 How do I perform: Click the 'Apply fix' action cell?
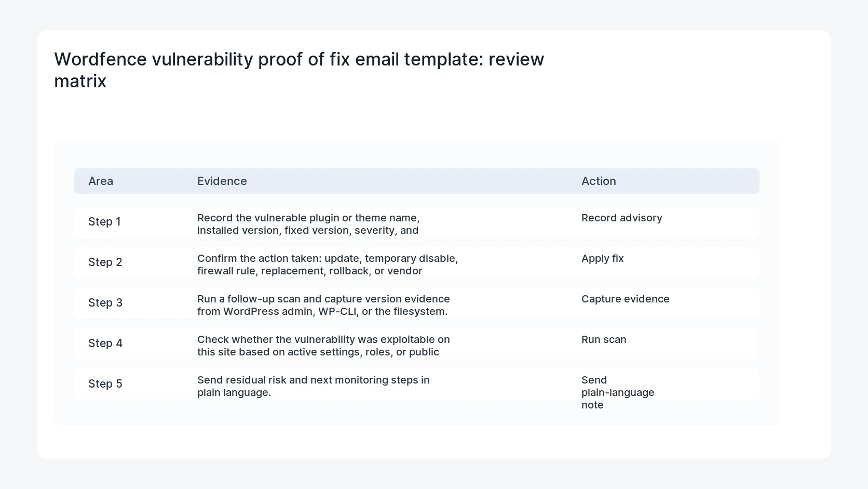[x=603, y=258]
